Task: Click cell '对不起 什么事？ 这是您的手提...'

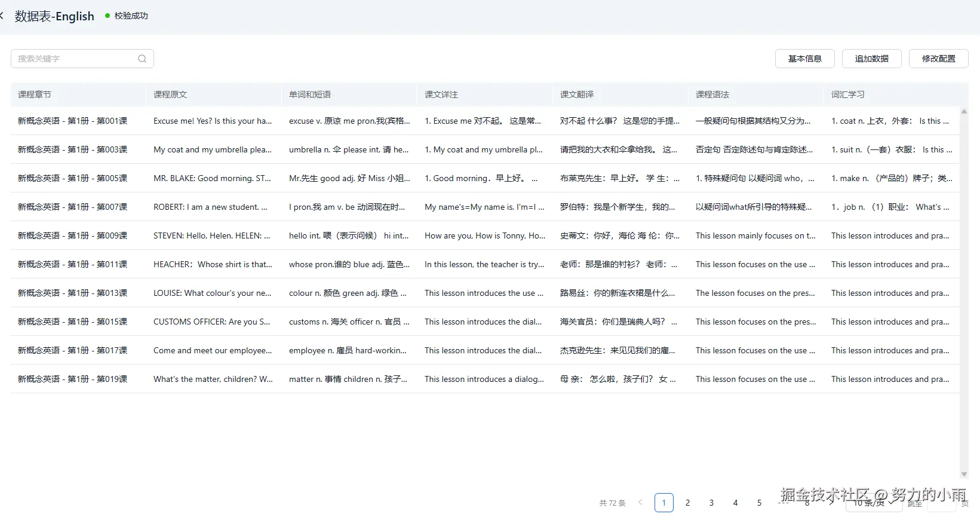Action: 620,121
